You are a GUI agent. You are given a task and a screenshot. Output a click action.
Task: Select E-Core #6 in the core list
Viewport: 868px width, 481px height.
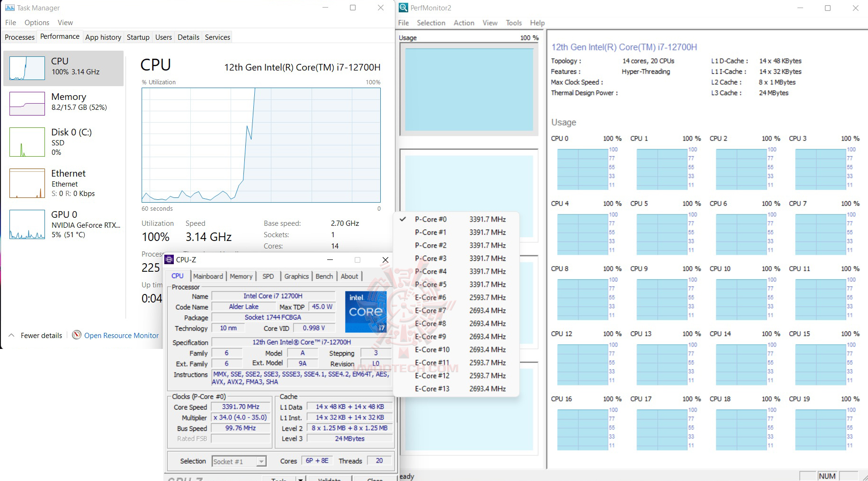(x=456, y=297)
